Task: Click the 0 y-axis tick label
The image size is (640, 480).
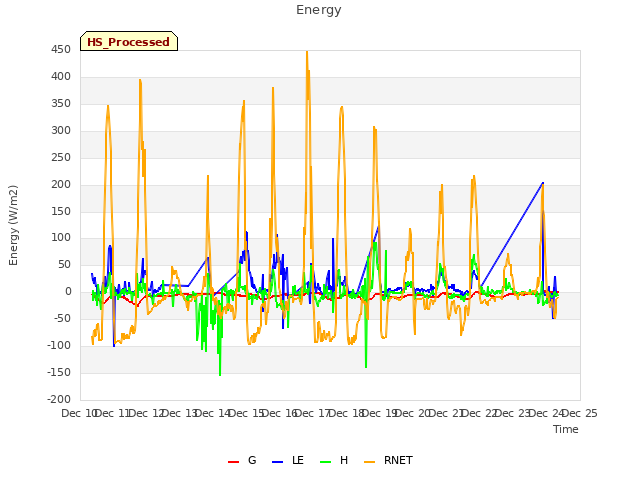Action: (68, 292)
